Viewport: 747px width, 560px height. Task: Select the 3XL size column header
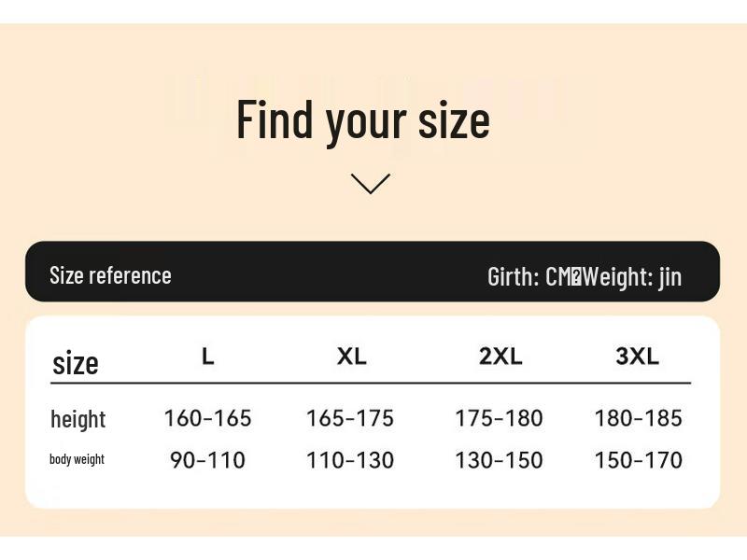coord(638,356)
